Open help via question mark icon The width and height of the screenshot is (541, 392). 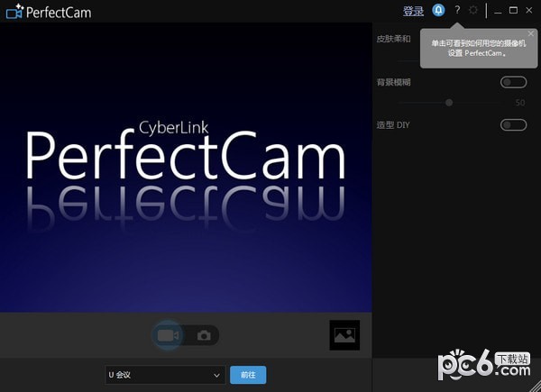[x=457, y=10]
